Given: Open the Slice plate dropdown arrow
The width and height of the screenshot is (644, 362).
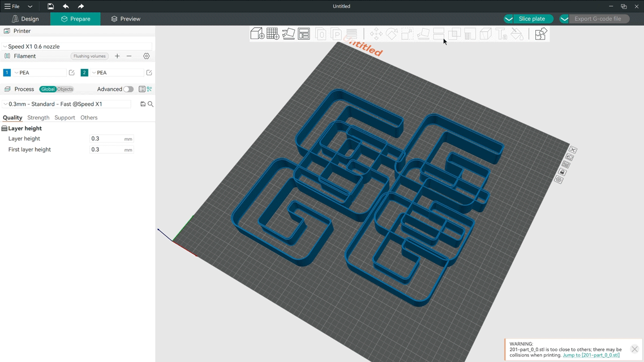Looking at the screenshot, I should coord(508,19).
